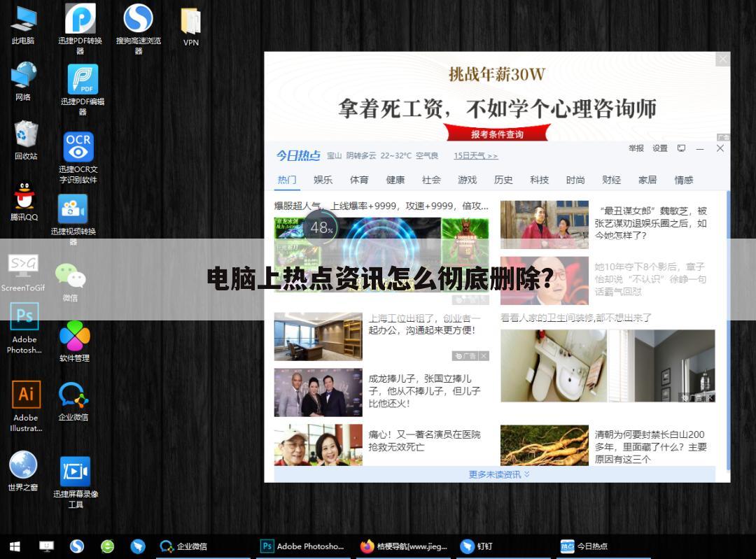Image resolution: width=756 pixels, height=559 pixels.
Task: Open article about 魏敏芝
Action: pyautogui.click(x=650, y=223)
